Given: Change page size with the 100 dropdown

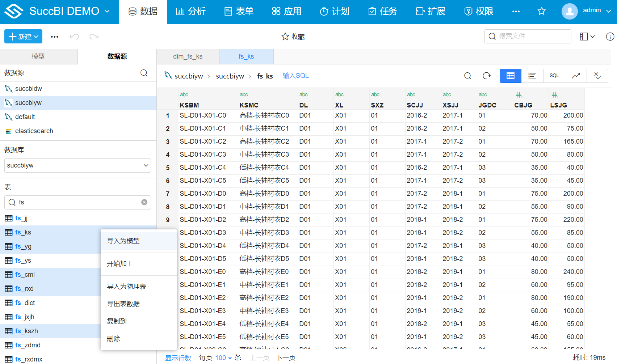Looking at the screenshot, I should pos(220,357).
